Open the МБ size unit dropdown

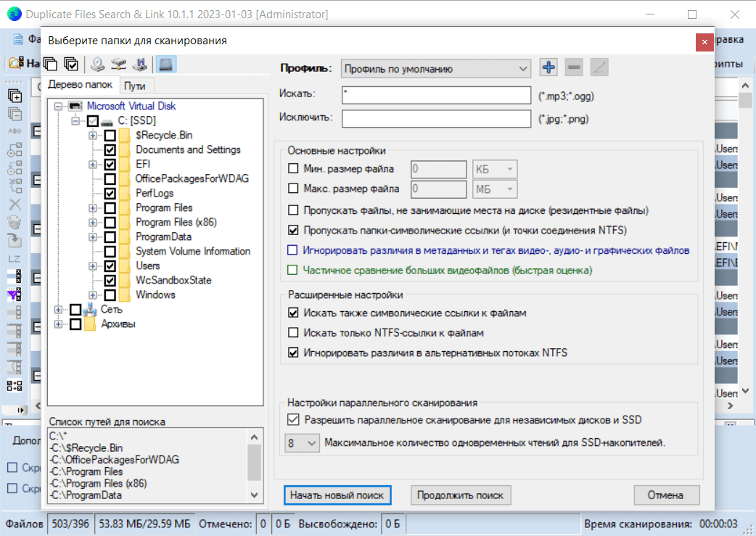(x=495, y=189)
